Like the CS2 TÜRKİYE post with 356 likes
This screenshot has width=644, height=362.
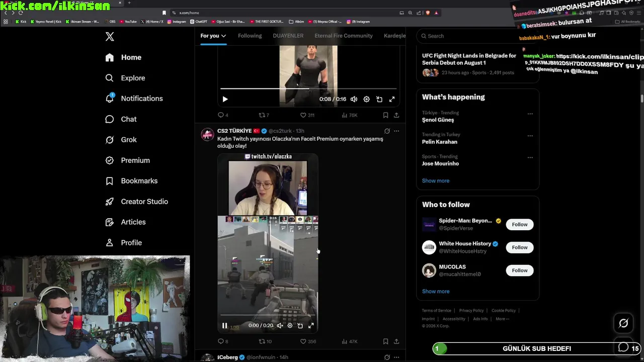pos(307,341)
